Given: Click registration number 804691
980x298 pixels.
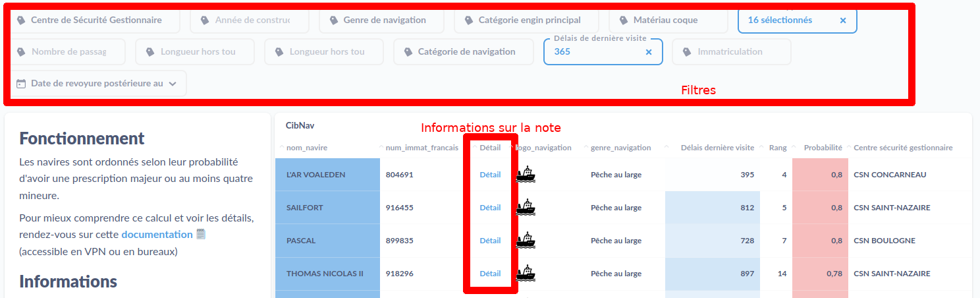Looking at the screenshot, I should click(400, 175).
